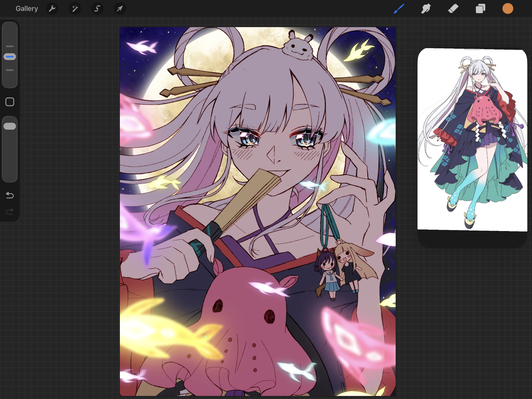The width and height of the screenshot is (532, 399).
Task: Open the Adjustments magic wand menu
Action: 75,9
